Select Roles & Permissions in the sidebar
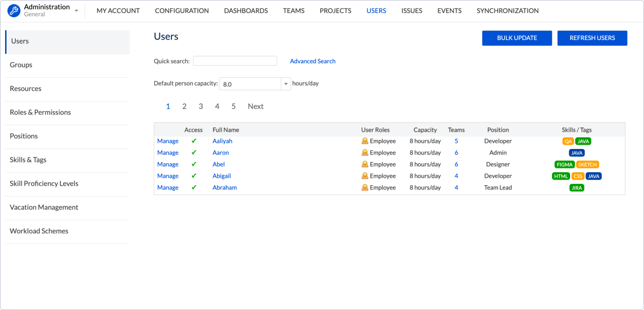Image resolution: width=644 pixels, height=310 pixels. 40,112
